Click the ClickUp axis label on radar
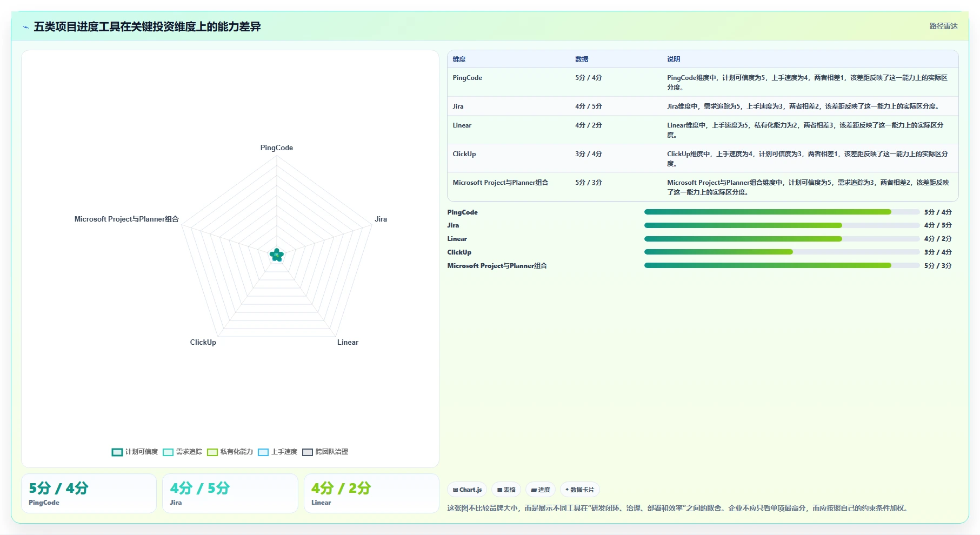The height and width of the screenshot is (535, 980). tap(203, 343)
